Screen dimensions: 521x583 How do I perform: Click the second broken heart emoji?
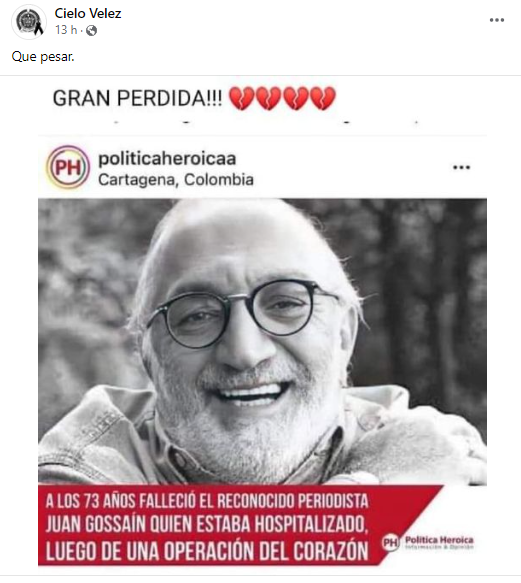268,98
